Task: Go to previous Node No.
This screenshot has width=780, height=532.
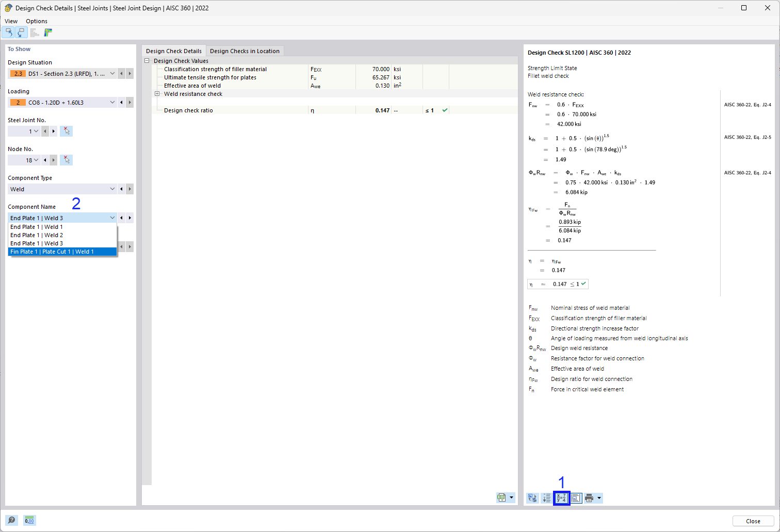Action: tap(45, 160)
